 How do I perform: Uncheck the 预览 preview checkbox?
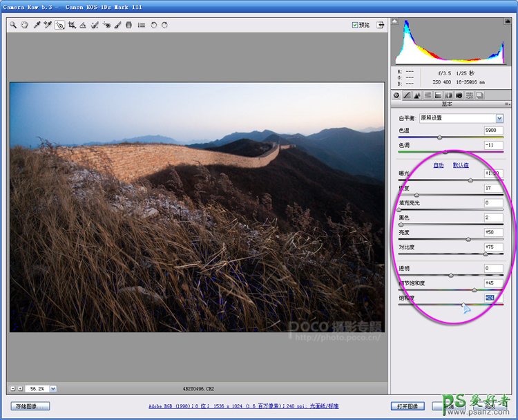(355, 25)
